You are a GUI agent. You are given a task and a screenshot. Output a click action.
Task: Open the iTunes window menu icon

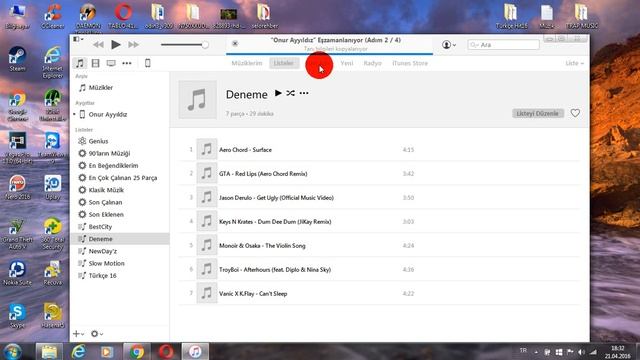pyautogui.click(x=78, y=39)
